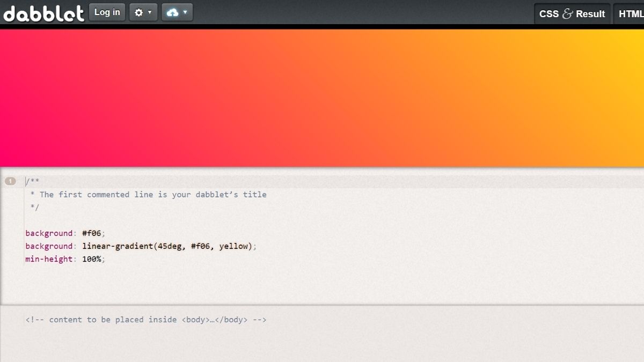Click the HTML body placeholder comment
This screenshot has width=644, height=362.
[x=146, y=320]
